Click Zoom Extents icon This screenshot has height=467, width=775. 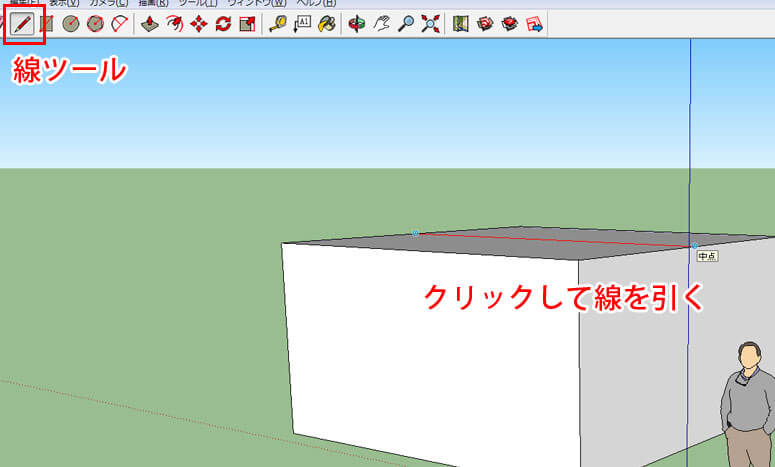coord(431,24)
